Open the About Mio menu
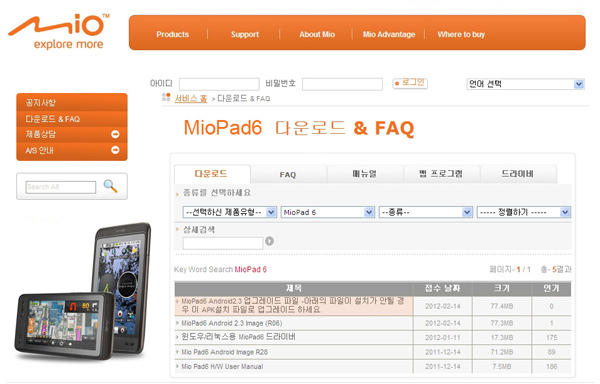600x384 pixels. [x=317, y=34]
